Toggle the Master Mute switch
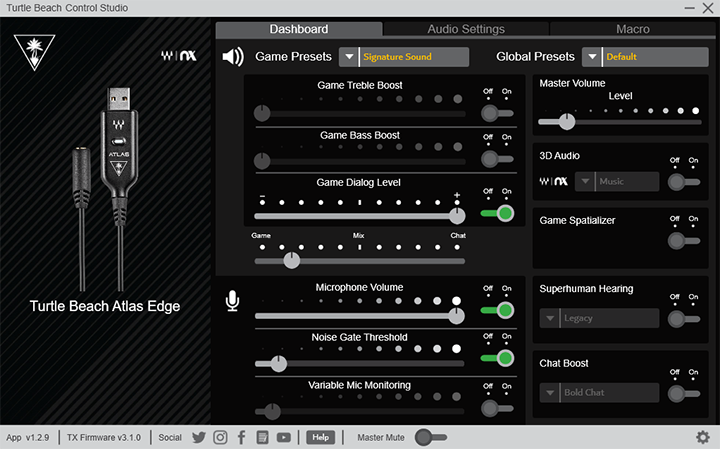Viewport: 720px width, 449px height. [430, 437]
